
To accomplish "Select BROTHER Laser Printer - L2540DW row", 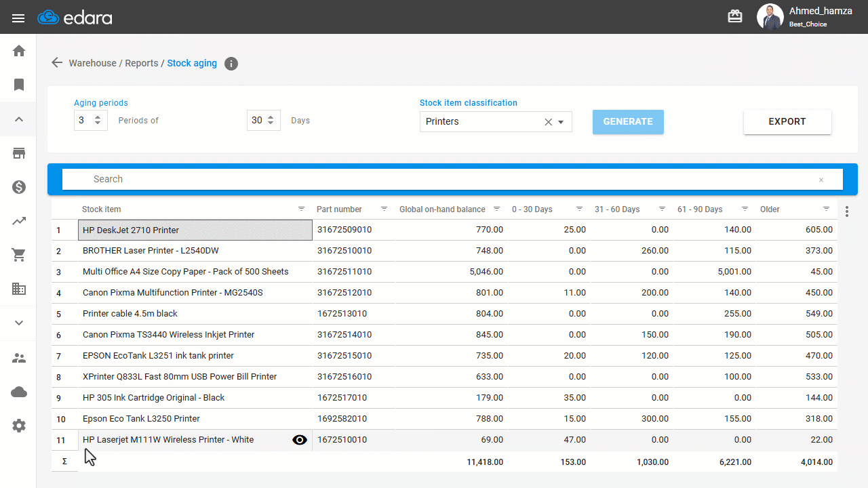I will click(x=195, y=251).
